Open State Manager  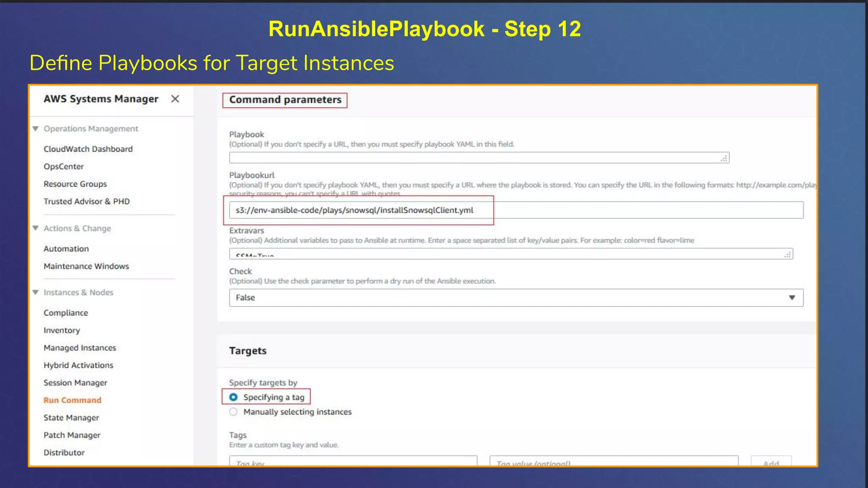[71, 417]
